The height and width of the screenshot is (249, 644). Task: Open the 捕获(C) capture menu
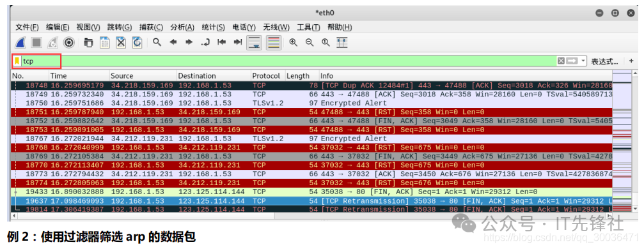pyautogui.click(x=151, y=27)
